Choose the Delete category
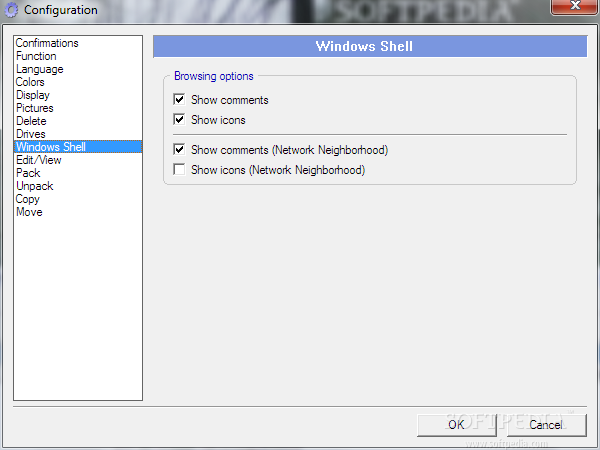 78,121
